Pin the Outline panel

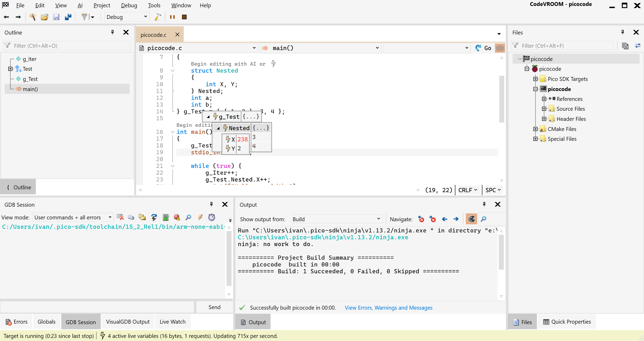pyautogui.click(x=113, y=32)
